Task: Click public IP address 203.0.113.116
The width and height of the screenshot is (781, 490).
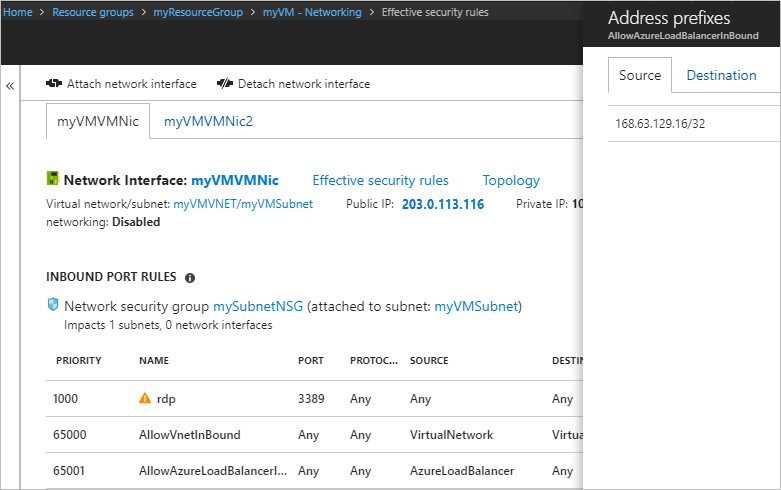Action: coord(442,204)
